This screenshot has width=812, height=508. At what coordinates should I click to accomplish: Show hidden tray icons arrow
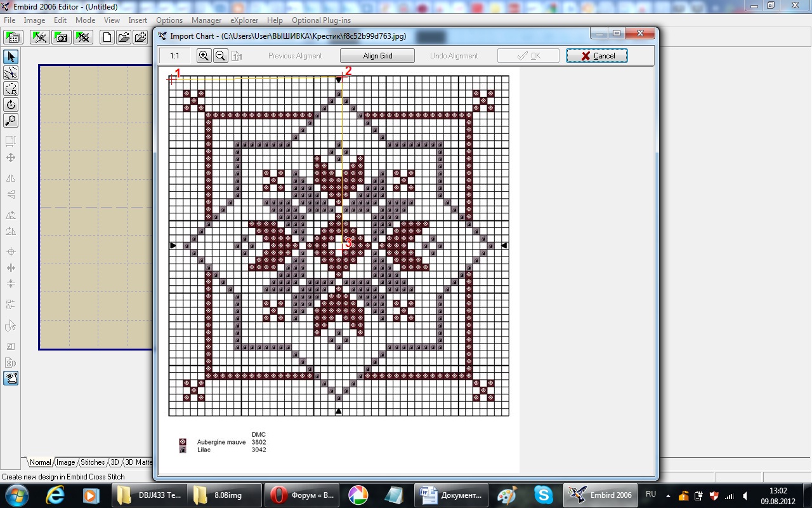[x=668, y=495]
